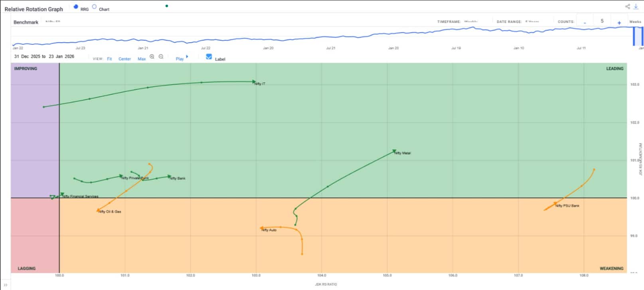
Task: Click the Nifty Financial Services label
Action: [x=81, y=197]
